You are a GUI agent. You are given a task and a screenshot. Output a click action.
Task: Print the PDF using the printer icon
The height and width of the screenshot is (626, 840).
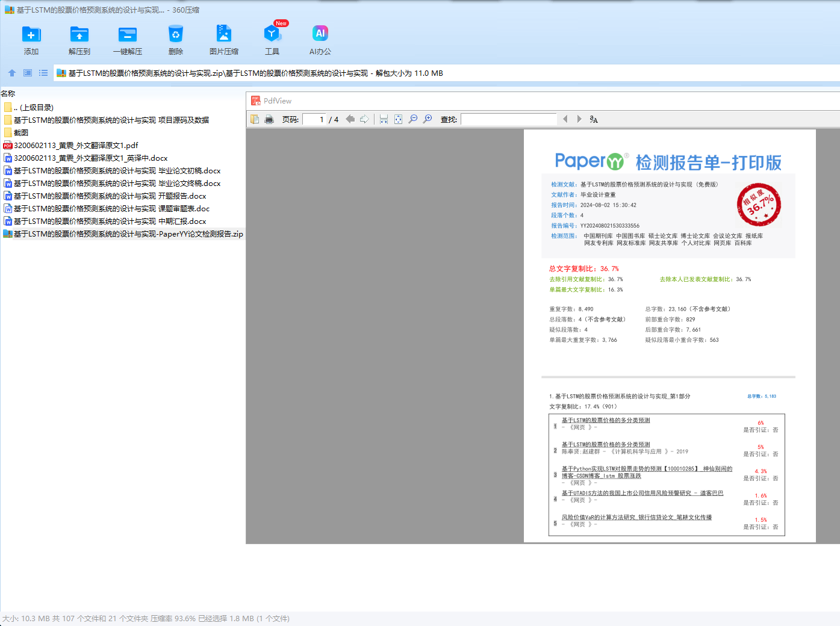[269, 119]
